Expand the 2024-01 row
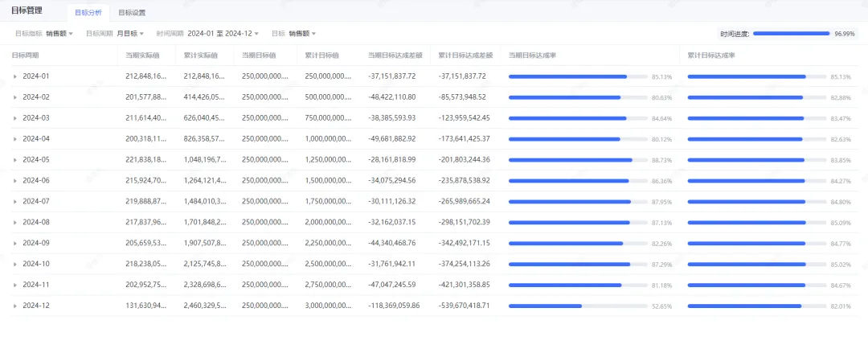Screen dimensions: 868x341 tap(15, 76)
